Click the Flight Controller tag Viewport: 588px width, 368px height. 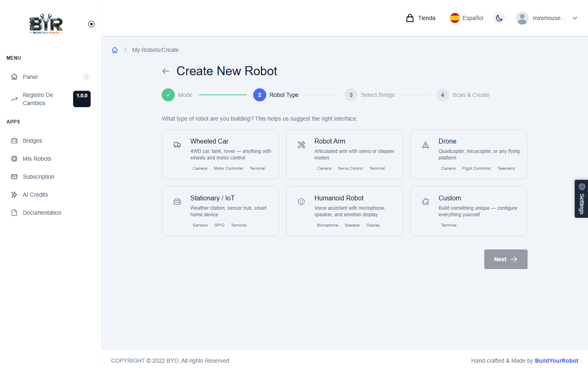tap(477, 168)
